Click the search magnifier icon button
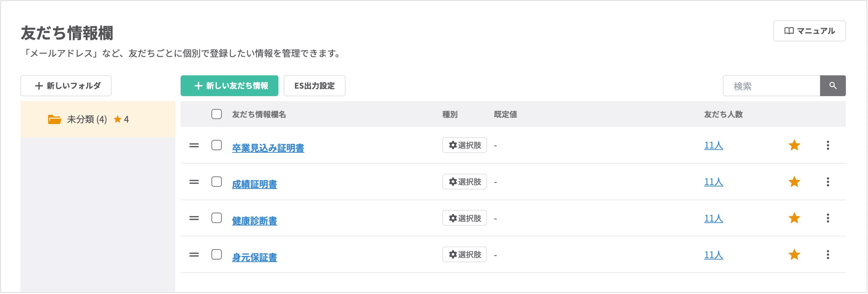The height and width of the screenshot is (294, 868). 833,86
